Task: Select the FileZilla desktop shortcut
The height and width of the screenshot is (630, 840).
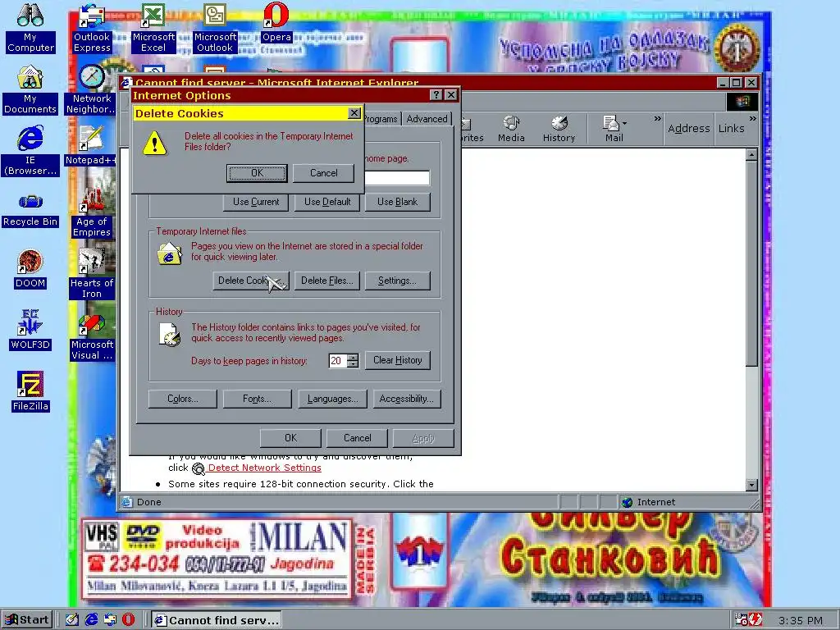Action: tap(30, 391)
